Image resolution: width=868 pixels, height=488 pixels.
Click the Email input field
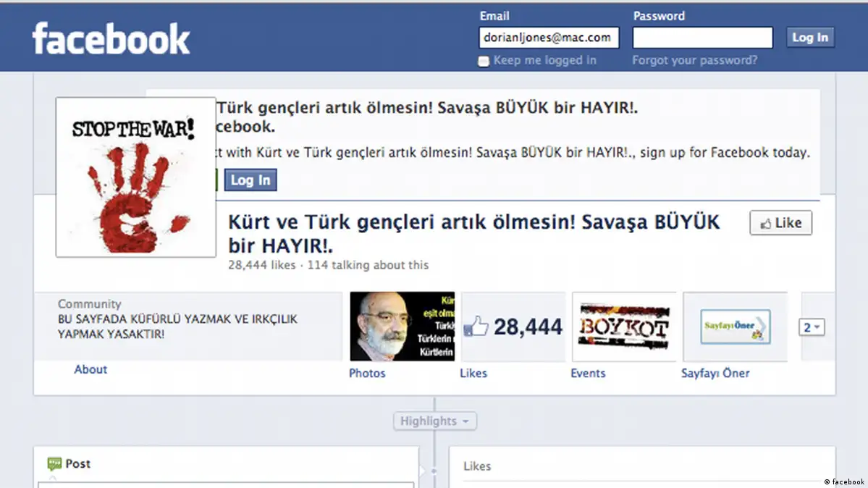[x=549, y=38]
